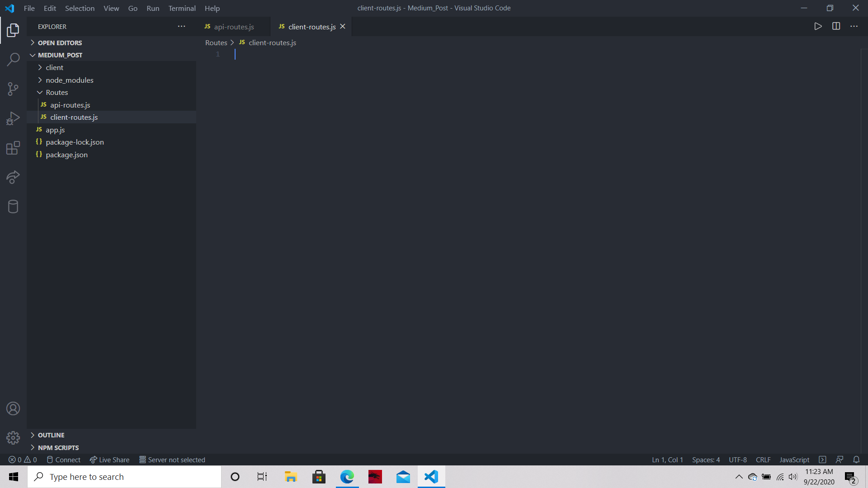Click the Windows taskbar search box
This screenshot has width=868, height=488.
(x=125, y=477)
